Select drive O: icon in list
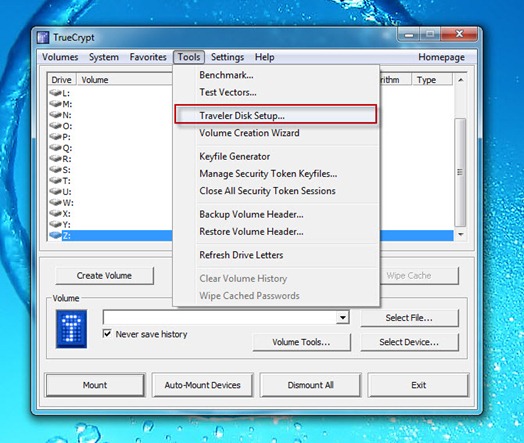The image size is (524, 443). (x=55, y=125)
